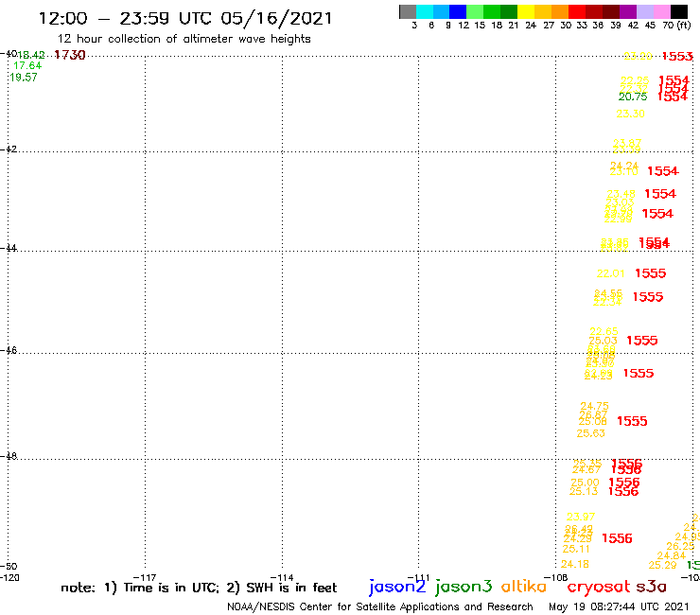
Task: Click the wave height '26.25'
Action: pyautogui.click(x=680, y=546)
